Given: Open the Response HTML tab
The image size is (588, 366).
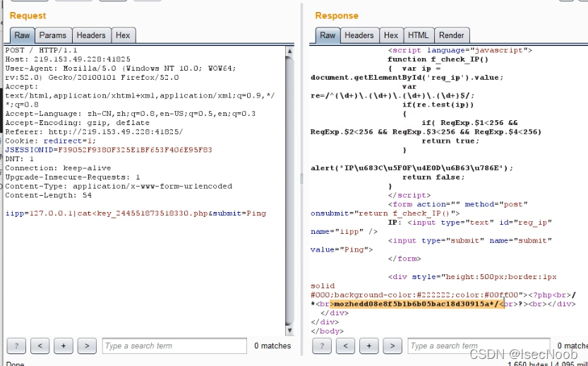Looking at the screenshot, I should coord(418,35).
